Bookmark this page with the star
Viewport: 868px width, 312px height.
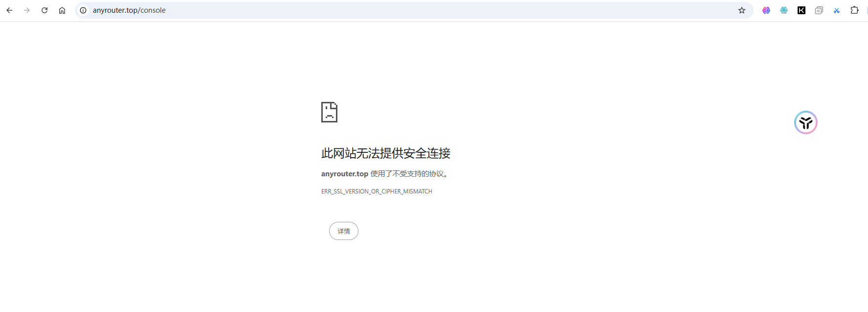pyautogui.click(x=742, y=10)
